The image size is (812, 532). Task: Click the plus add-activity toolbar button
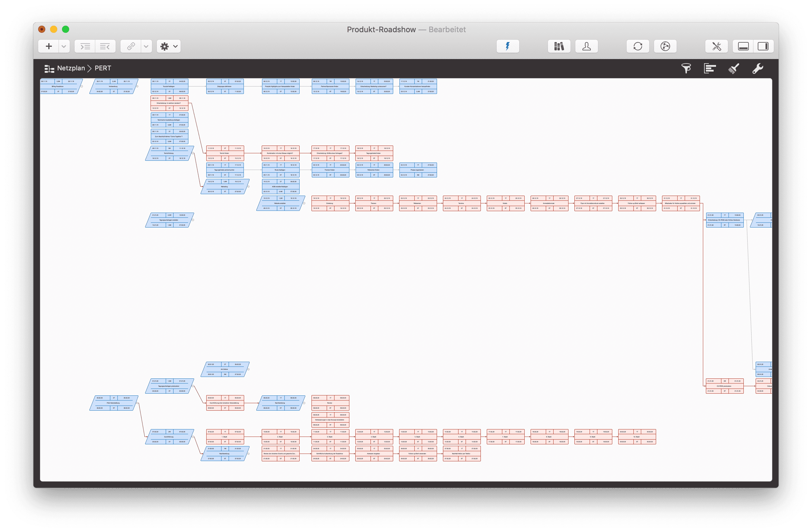point(49,47)
